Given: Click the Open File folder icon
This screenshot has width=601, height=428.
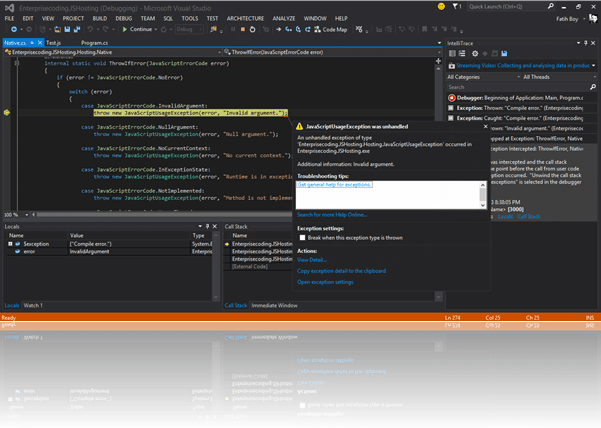Looking at the screenshot, I should pyautogui.click(x=57, y=29).
